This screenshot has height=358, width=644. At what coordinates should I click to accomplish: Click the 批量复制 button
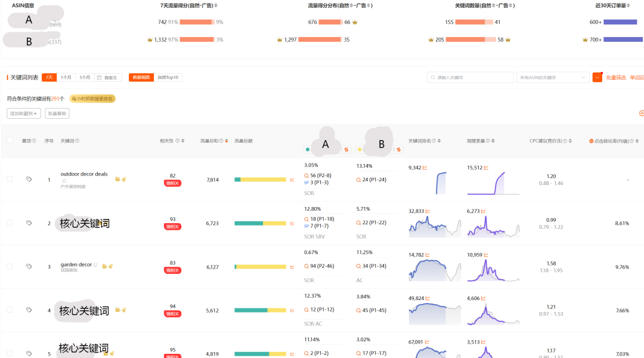coord(57,113)
